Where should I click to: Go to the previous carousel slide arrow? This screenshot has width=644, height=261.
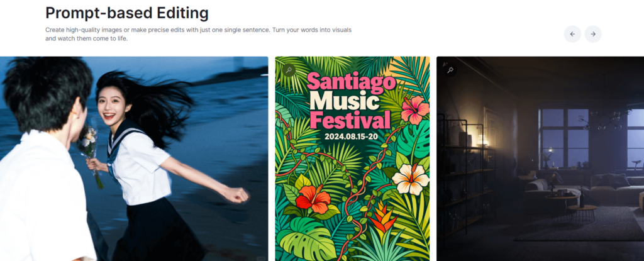point(572,34)
